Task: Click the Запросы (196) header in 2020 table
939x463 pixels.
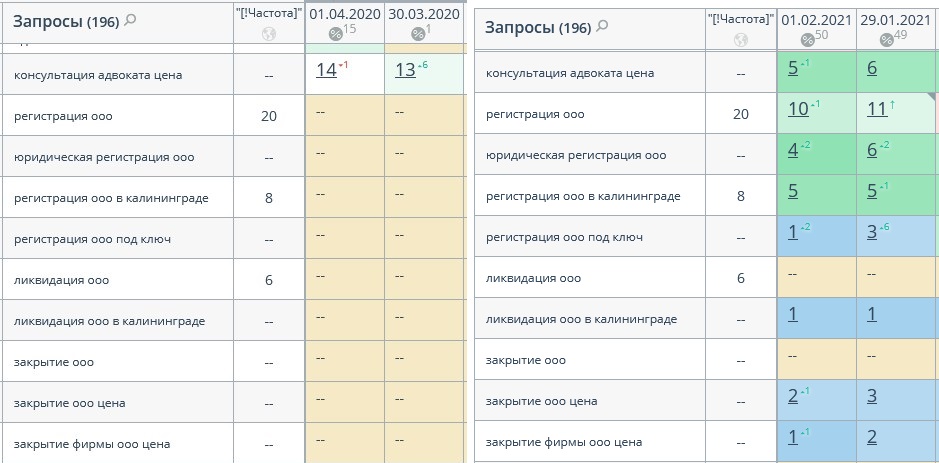Action: point(66,22)
